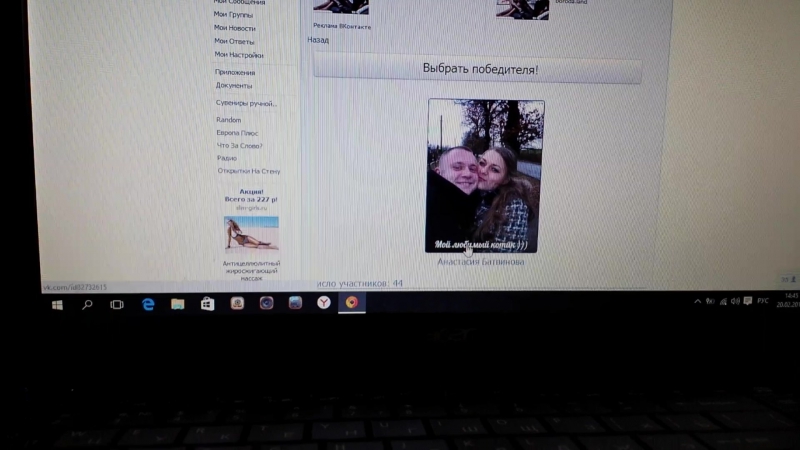Open the Антицеллюлитный массаж ad text
Image resolution: width=800 pixels, height=450 pixels.
tap(251, 270)
